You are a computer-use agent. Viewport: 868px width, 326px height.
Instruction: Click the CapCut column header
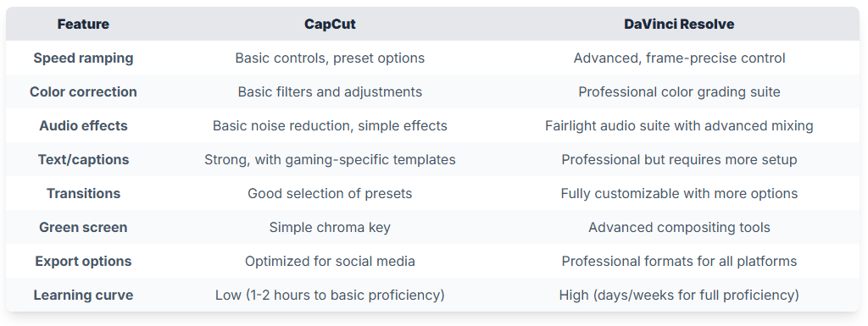click(330, 25)
